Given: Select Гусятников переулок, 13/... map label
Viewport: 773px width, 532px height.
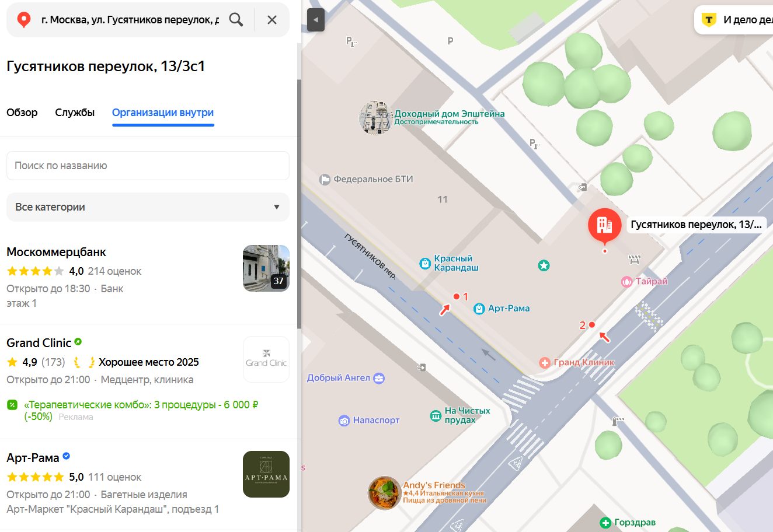Looking at the screenshot, I should click(696, 225).
